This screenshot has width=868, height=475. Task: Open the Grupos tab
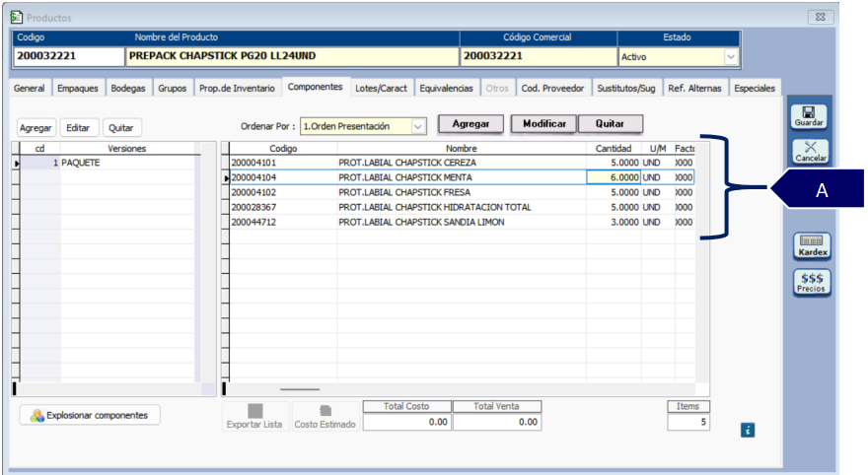tap(173, 88)
